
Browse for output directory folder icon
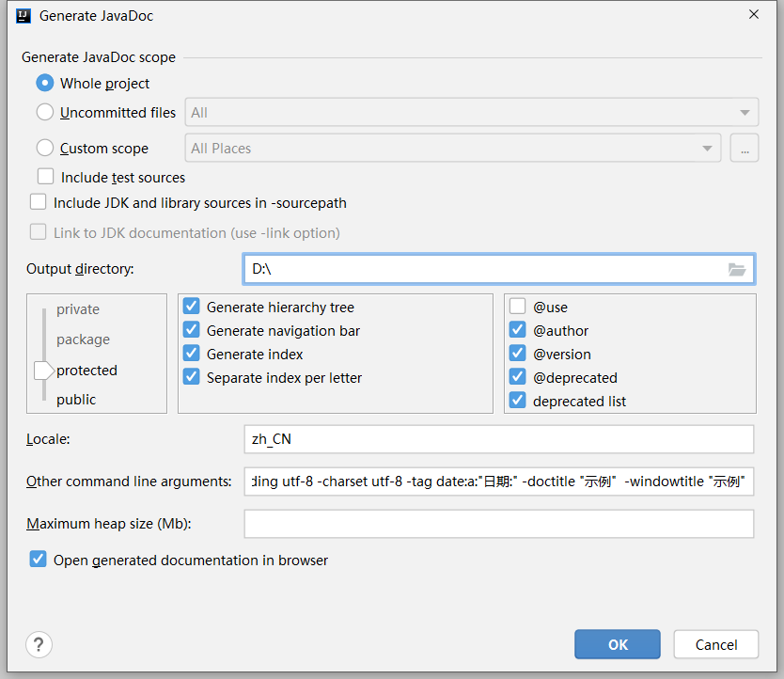[736, 270]
